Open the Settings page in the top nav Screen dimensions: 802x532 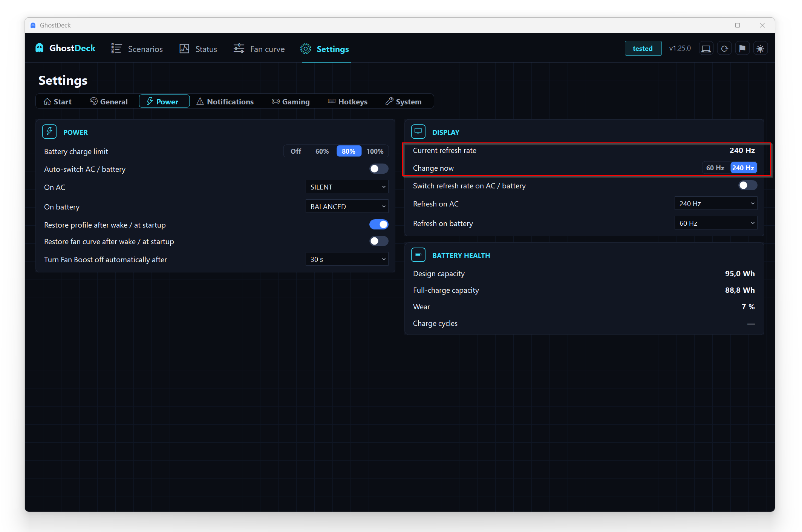click(x=325, y=49)
